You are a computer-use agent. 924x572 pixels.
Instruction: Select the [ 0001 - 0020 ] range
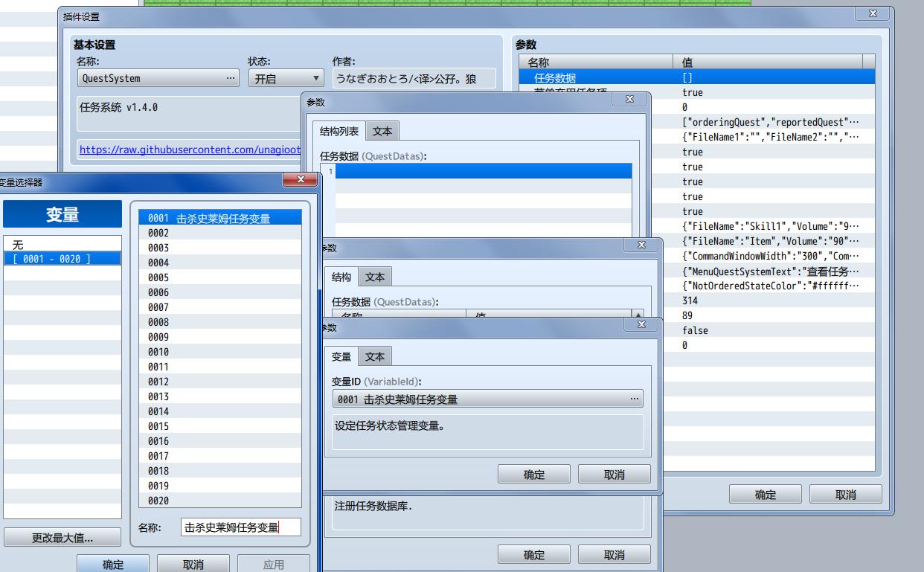[62, 259]
